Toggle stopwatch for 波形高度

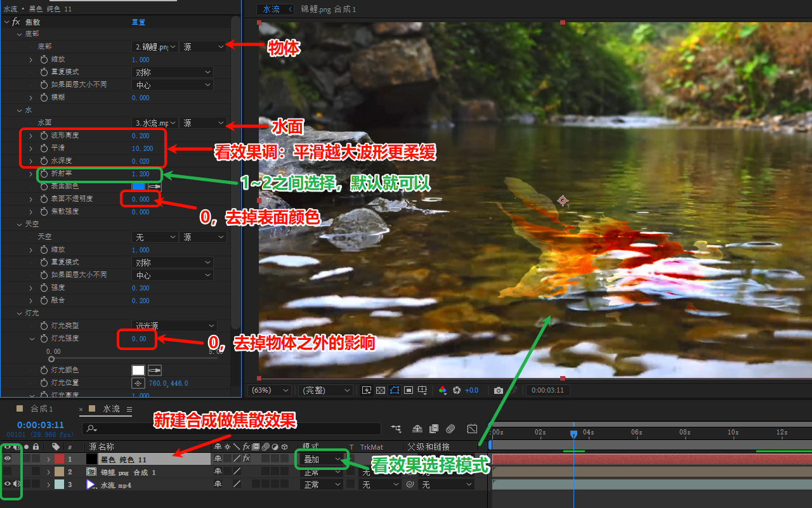tap(44, 136)
